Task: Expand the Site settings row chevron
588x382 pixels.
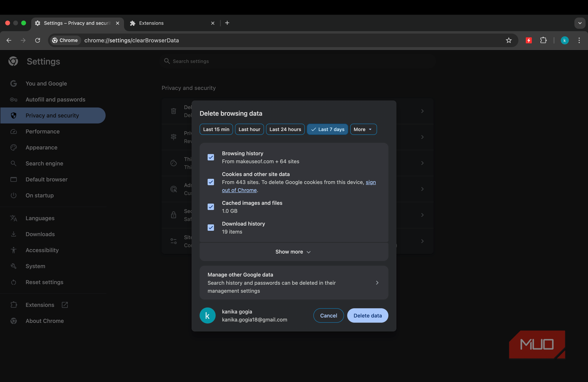Action: pos(422,241)
